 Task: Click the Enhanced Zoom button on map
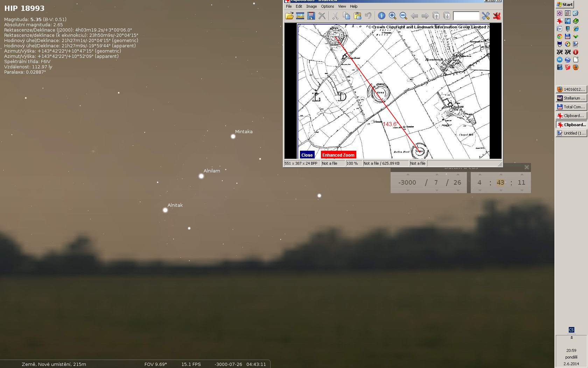click(338, 155)
